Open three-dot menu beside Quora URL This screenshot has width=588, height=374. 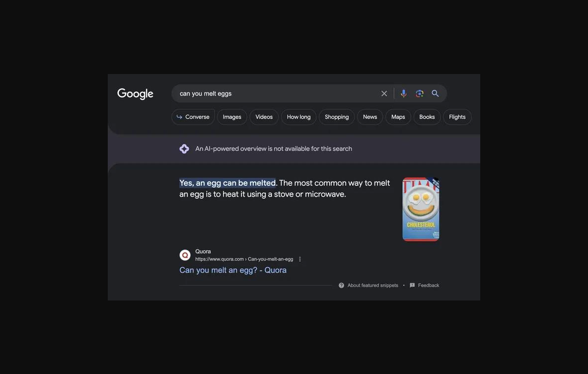coord(300,259)
